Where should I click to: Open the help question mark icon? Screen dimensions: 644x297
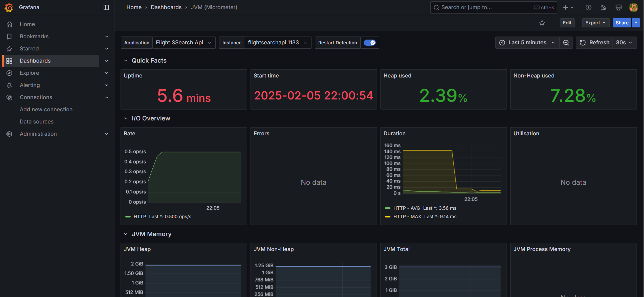(588, 7)
